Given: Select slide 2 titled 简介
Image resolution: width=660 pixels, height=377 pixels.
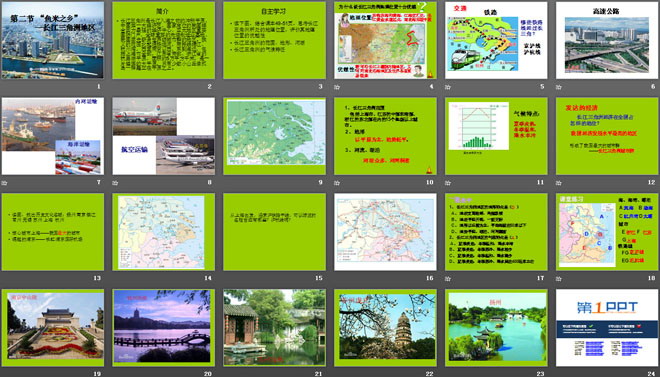Looking at the screenshot, I should tap(163, 40).
